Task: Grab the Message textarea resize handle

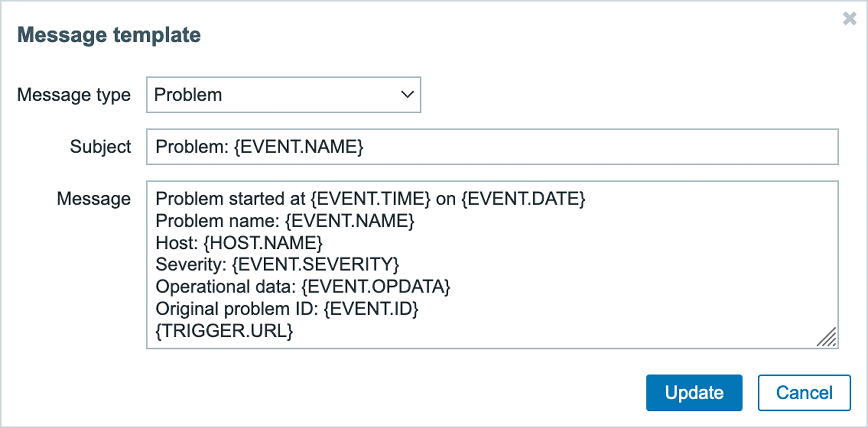Action: pos(827,338)
